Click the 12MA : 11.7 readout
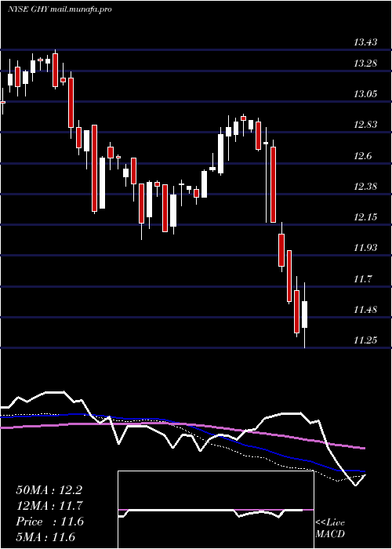The height and width of the screenshot is (549, 392). 49,506
